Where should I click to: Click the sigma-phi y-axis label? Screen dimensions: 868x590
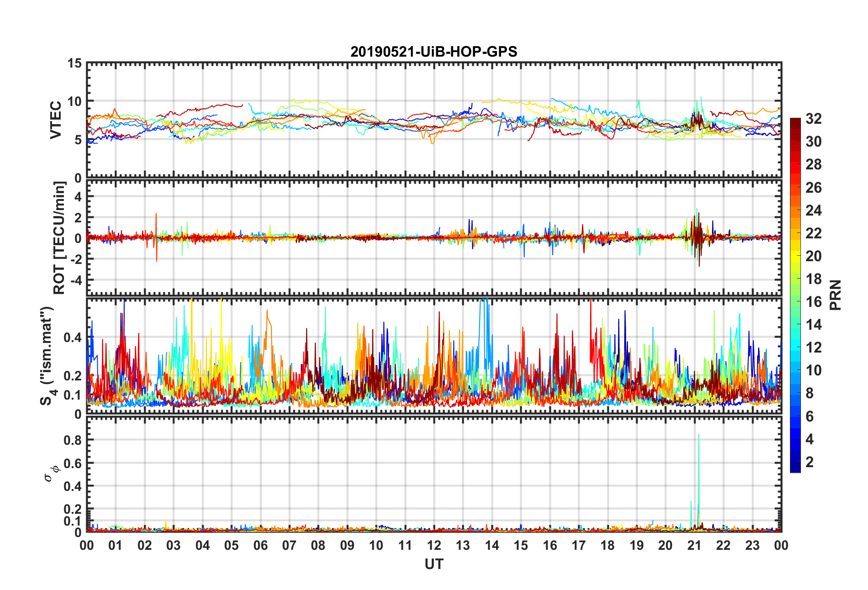point(51,473)
